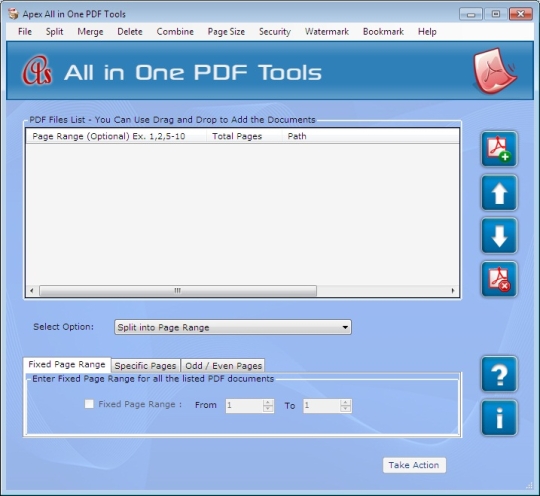The width and height of the screenshot is (540, 496).
Task: Move selected PDF down with the arrow icon
Action: click(499, 236)
